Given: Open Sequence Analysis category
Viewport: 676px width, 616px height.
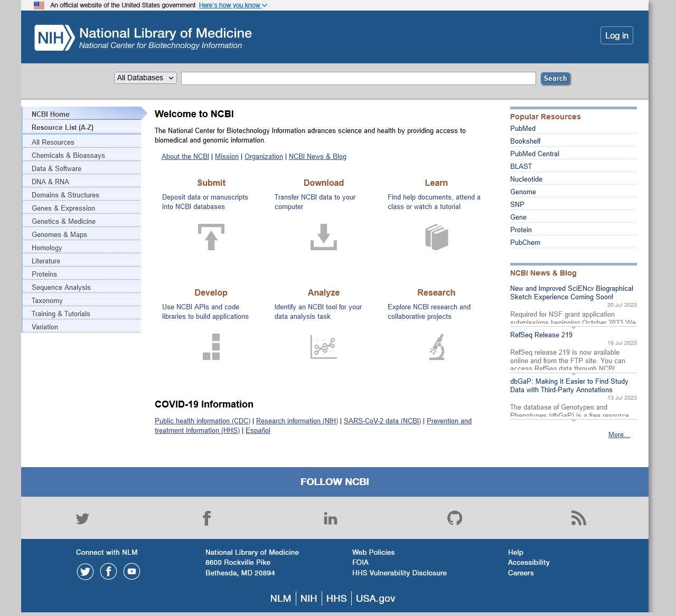Looking at the screenshot, I should 82,287.
